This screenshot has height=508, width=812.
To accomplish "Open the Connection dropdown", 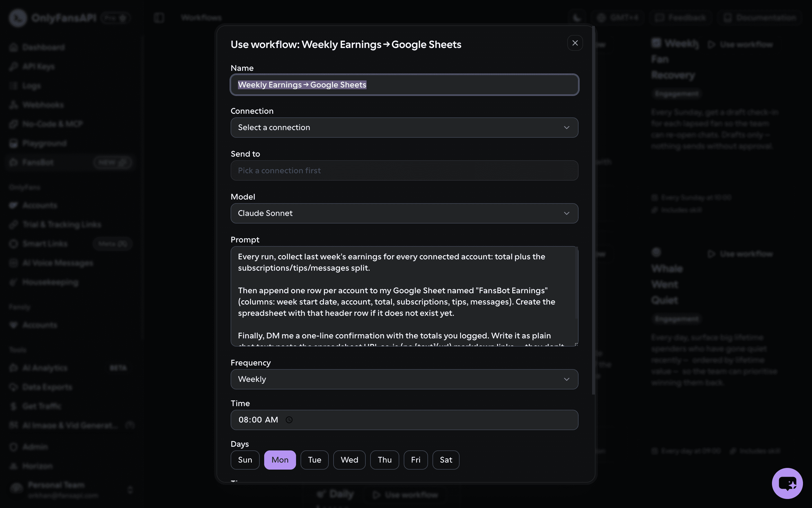I will click(x=404, y=127).
